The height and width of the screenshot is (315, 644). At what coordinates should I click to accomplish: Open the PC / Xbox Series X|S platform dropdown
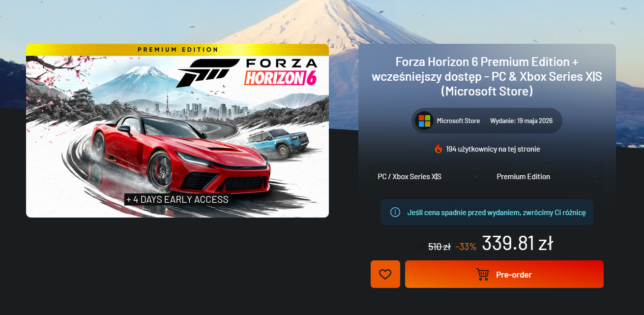(x=428, y=177)
